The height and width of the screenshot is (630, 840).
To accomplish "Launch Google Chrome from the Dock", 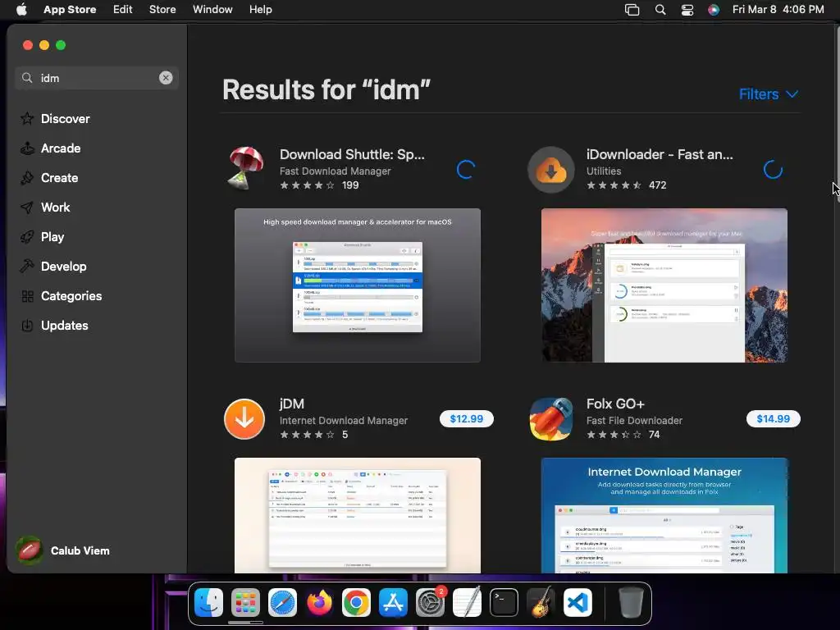I will point(356,603).
